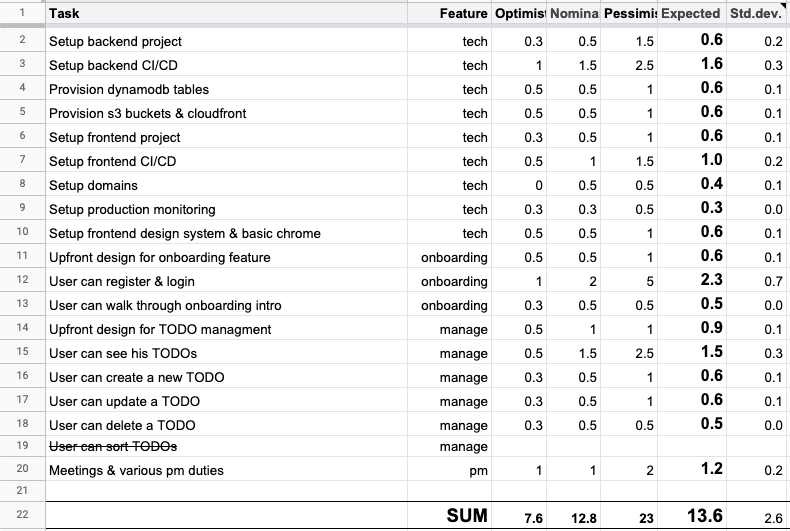The image size is (790, 531).
Task: Select the total Pessimistic value 23
Action: pos(629,515)
